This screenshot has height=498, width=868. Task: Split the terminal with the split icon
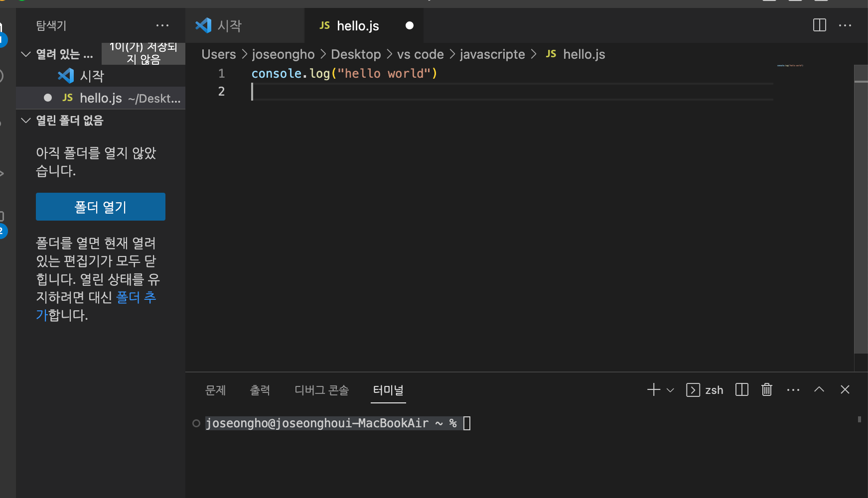(742, 390)
